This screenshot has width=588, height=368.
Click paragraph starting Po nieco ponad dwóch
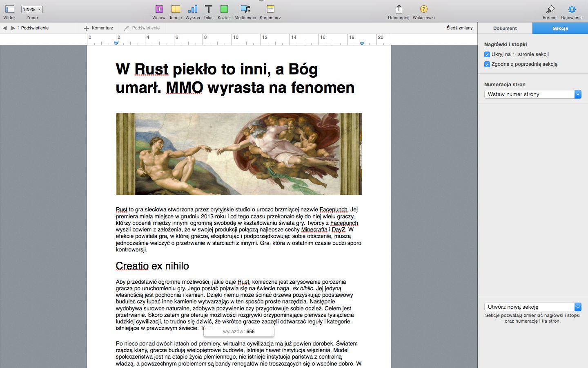point(238,354)
